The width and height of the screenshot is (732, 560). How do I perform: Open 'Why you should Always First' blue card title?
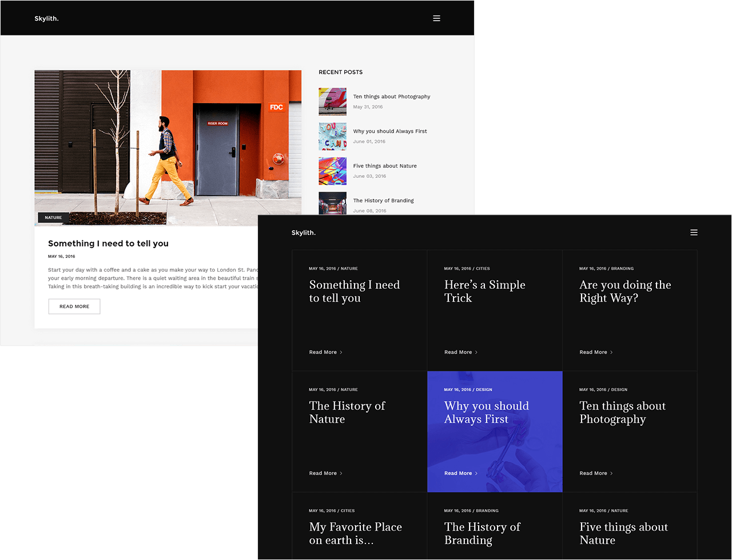(x=487, y=412)
